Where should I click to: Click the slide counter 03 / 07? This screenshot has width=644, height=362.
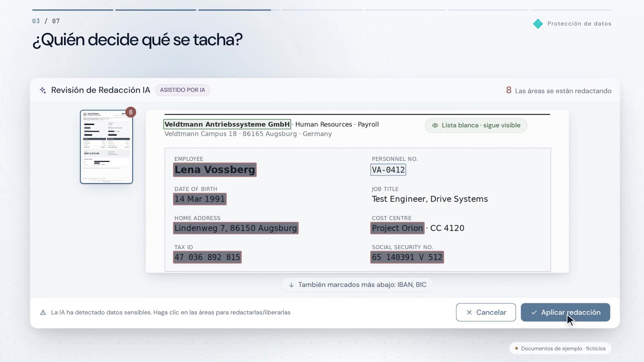[x=46, y=21]
